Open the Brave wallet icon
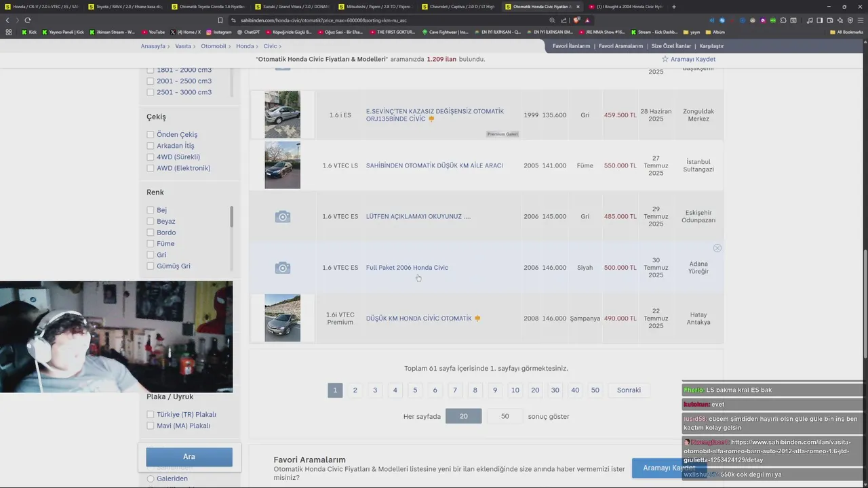The image size is (868, 488). pyautogui.click(x=830, y=20)
